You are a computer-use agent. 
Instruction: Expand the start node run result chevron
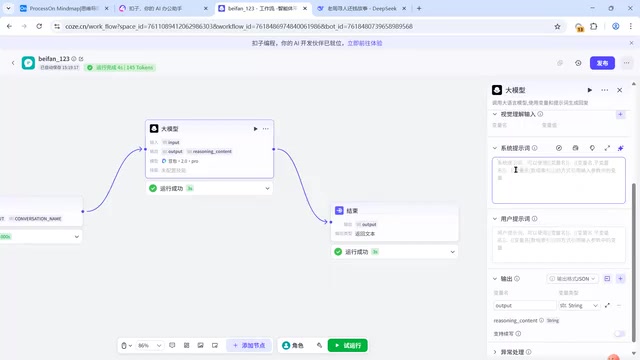coord(77,237)
